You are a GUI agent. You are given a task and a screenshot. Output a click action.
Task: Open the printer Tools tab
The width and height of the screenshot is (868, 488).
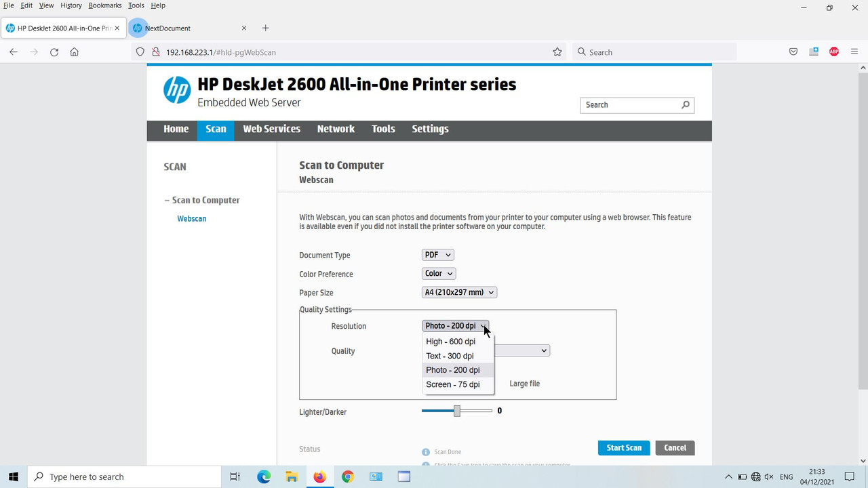coord(383,129)
